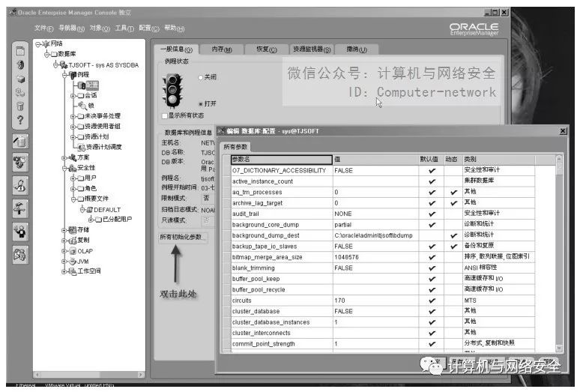Image resolution: width=580 pixels, height=392 pixels.
Task: Open the 导航器 menu
Action: tap(71, 28)
